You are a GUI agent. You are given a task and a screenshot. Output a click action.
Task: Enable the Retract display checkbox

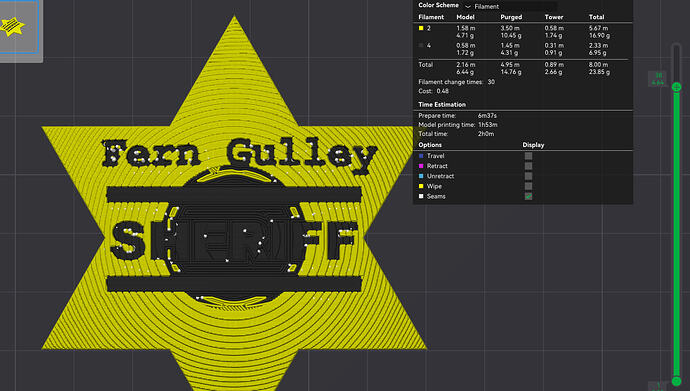[x=528, y=166]
